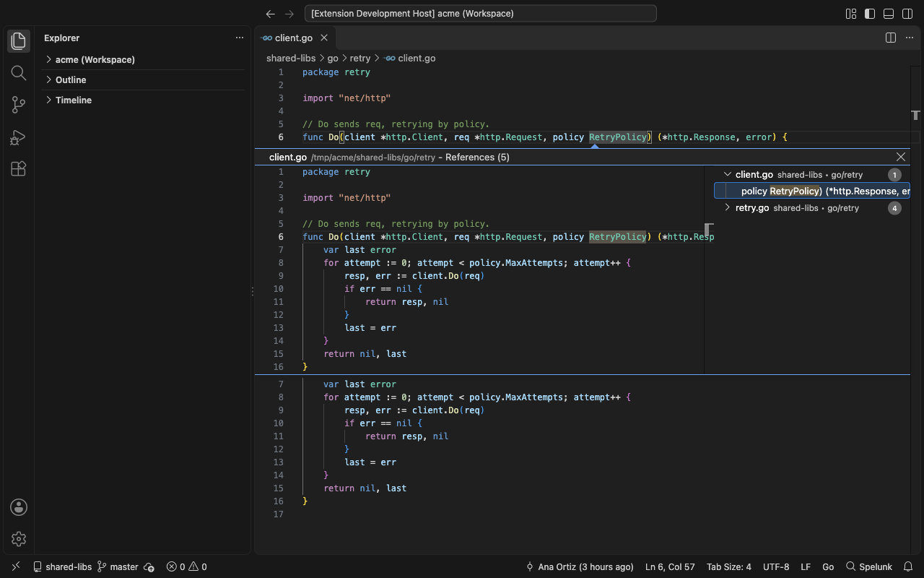Expand the retry.go reference group

(x=728, y=208)
